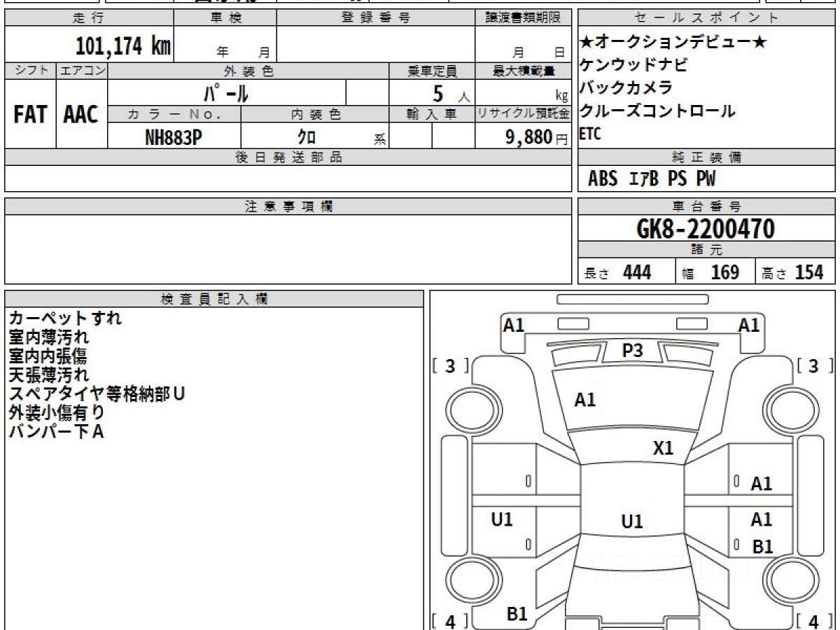This screenshot has width=840, height=630.
Task: Click the カラーNo. label
Action: pos(174,114)
